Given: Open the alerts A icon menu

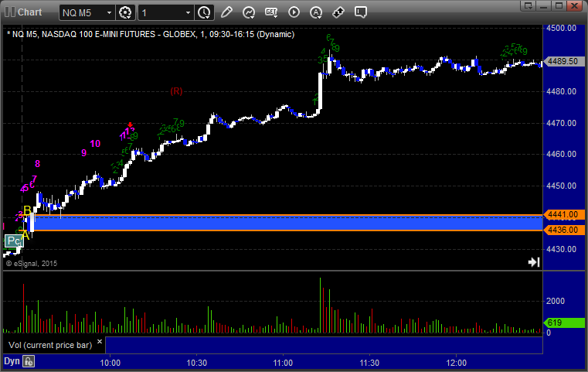Looking at the screenshot, I should 316,12.
